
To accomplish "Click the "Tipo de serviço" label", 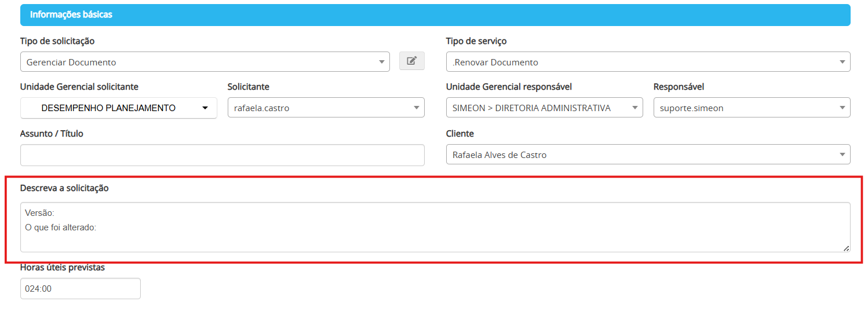I will (476, 41).
